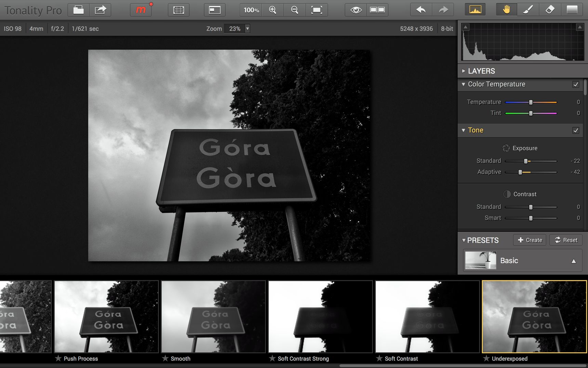Collapse the Color Temperature section

(x=464, y=84)
